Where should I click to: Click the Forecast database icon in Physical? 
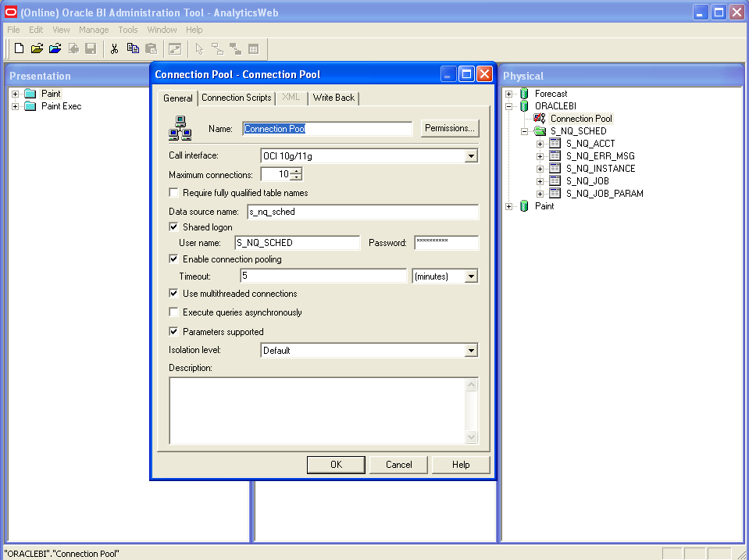pos(524,94)
